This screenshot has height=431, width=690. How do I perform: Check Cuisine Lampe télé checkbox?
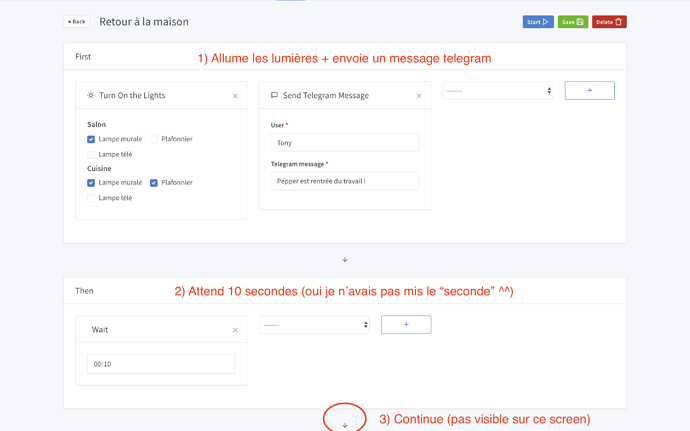[91, 198]
